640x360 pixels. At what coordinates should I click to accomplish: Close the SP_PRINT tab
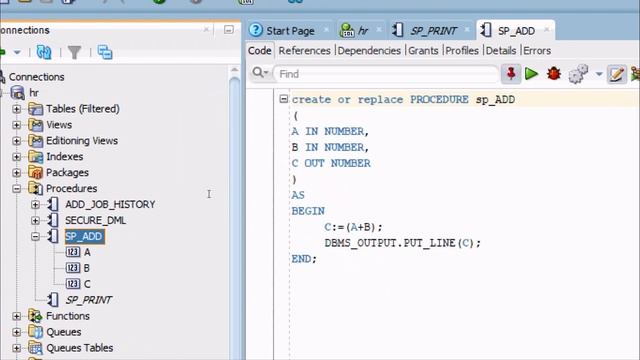[x=467, y=29]
